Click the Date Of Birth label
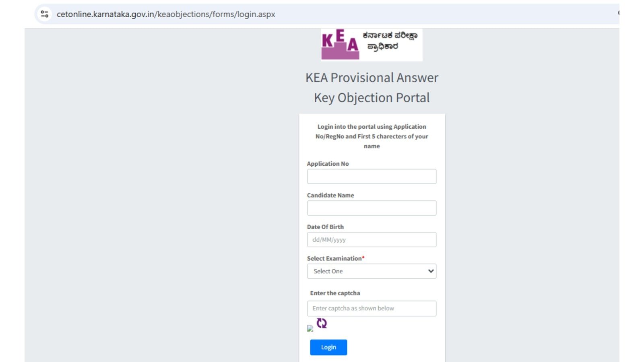 point(325,227)
